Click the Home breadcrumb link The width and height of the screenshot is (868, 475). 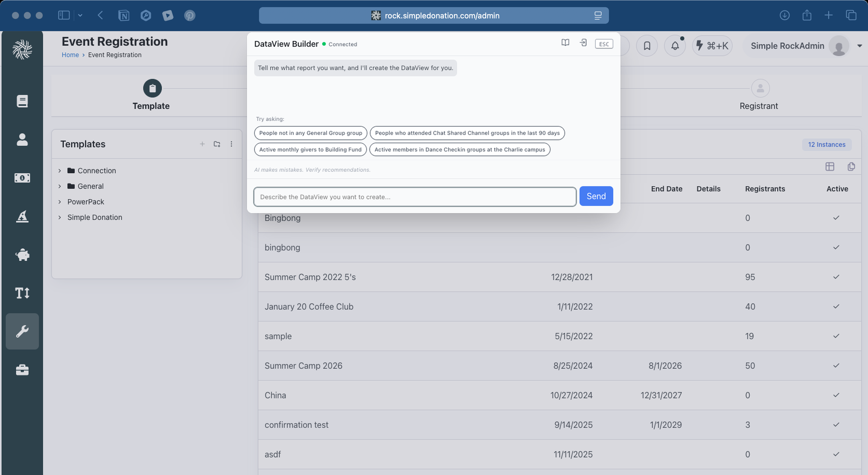[x=70, y=55]
